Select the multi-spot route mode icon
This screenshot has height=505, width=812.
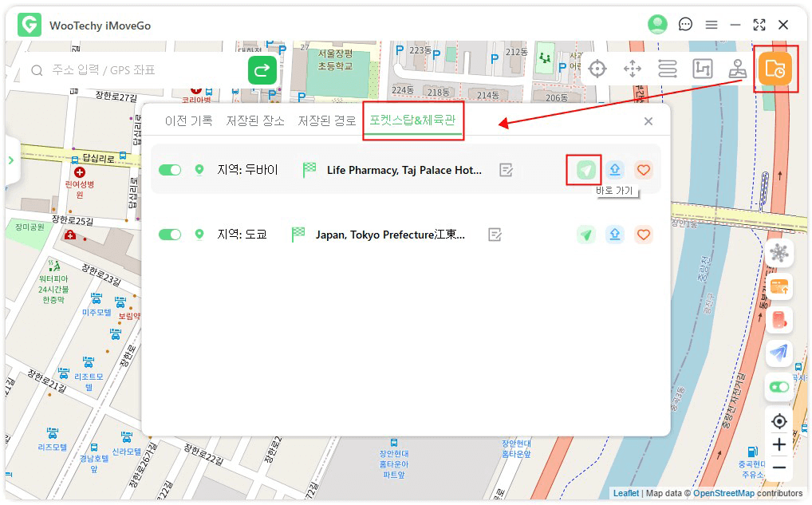[702, 69]
